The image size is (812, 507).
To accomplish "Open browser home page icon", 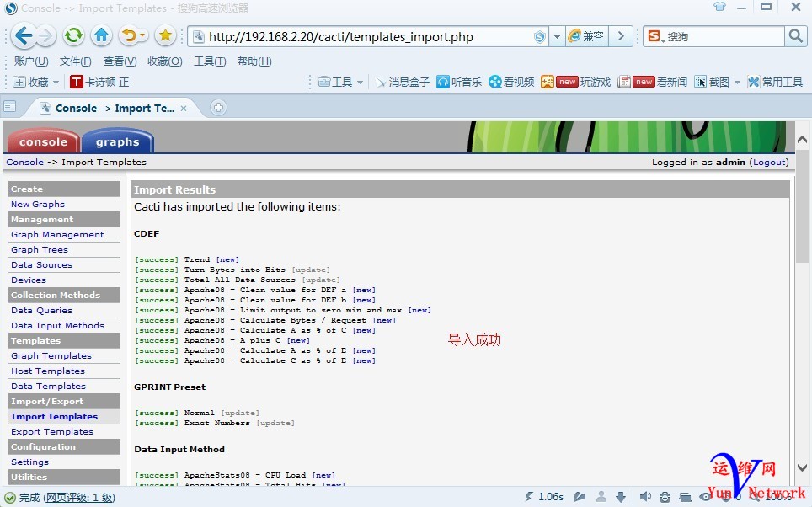I will point(101,35).
